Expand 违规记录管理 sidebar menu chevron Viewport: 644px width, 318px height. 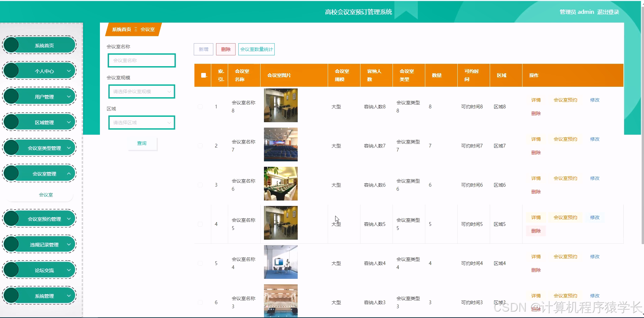(x=69, y=244)
